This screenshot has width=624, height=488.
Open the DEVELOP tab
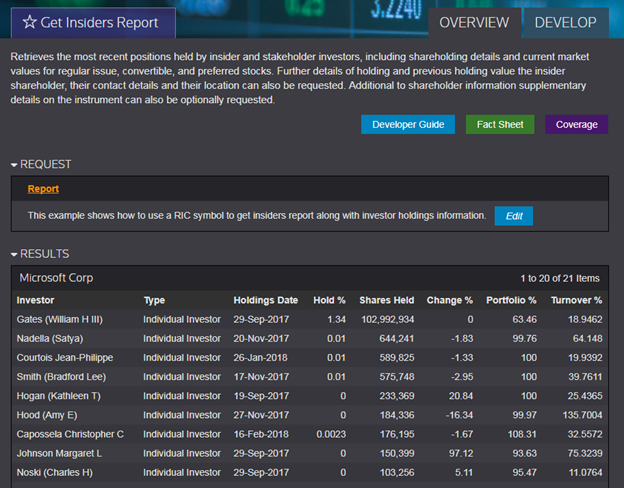(x=565, y=23)
